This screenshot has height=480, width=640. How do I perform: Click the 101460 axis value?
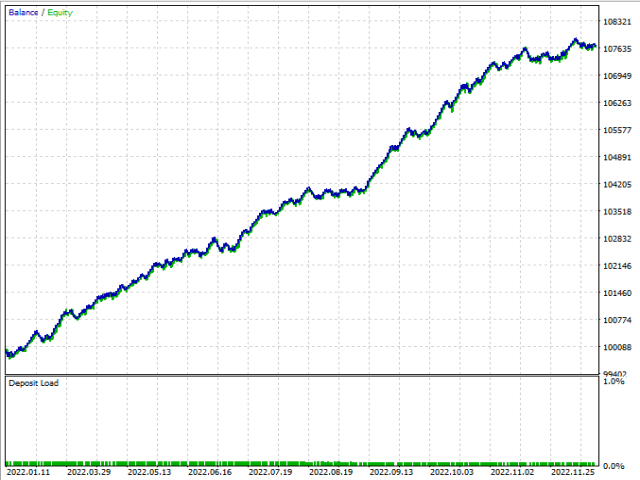click(617, 293)
